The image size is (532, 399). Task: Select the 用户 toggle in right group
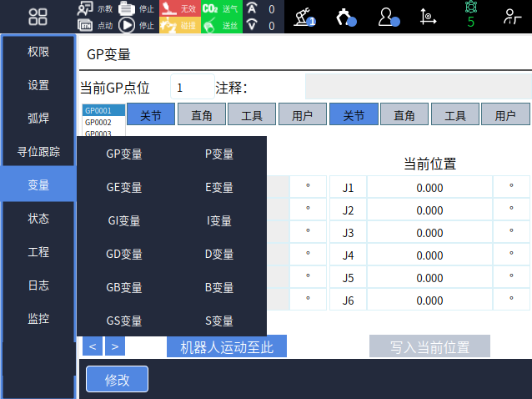[x=505, y=116]
